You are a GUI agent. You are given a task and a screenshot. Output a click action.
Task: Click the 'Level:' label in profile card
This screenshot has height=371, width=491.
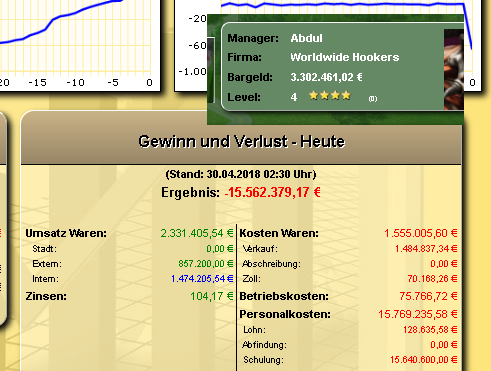pyautogui.click(x=244, y=97)
